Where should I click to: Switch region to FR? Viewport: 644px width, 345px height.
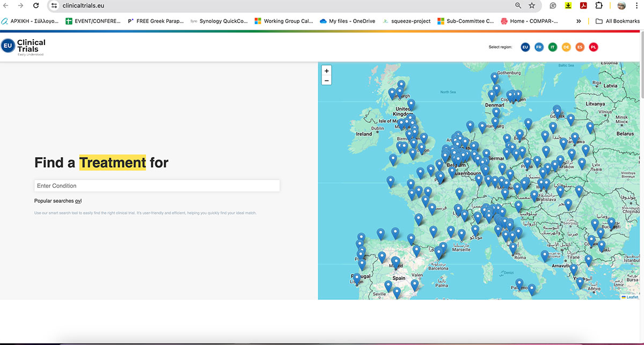click(539, 47)
